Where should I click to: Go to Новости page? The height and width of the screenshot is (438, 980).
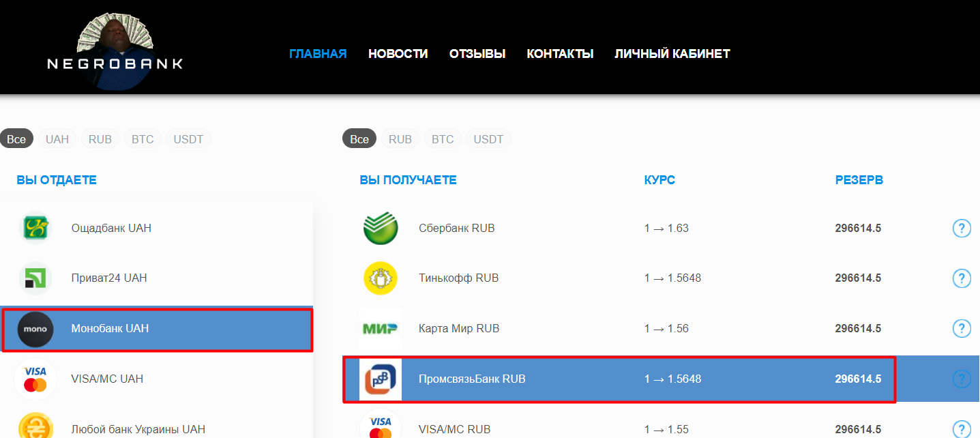click(398, 54)
